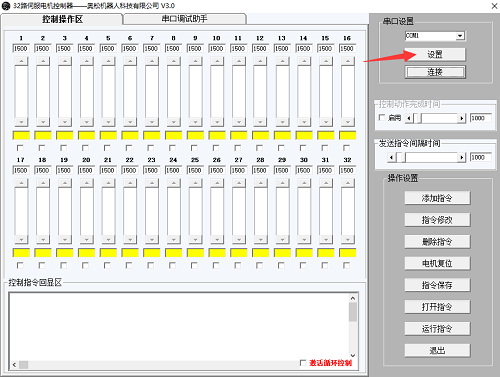This screenshot has height=377, width=500.
Task: Click the channel 9 vertical slider track
Action: 195,92
